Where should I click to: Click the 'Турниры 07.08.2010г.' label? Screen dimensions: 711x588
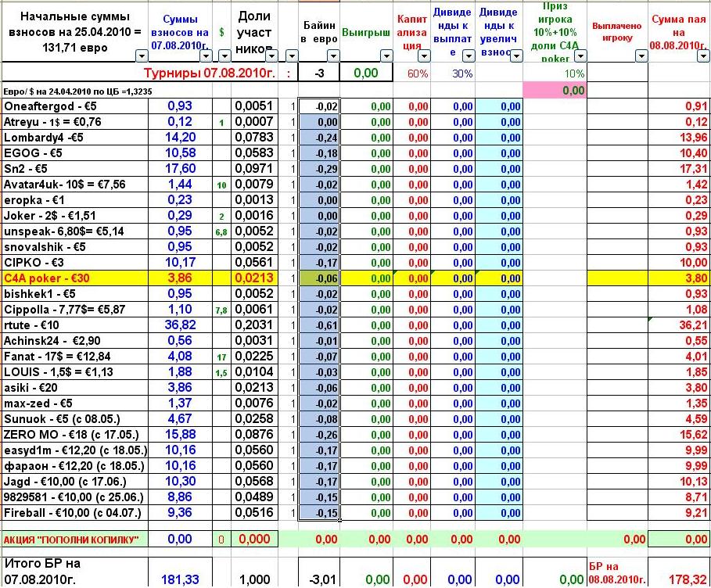coord(210,73)
